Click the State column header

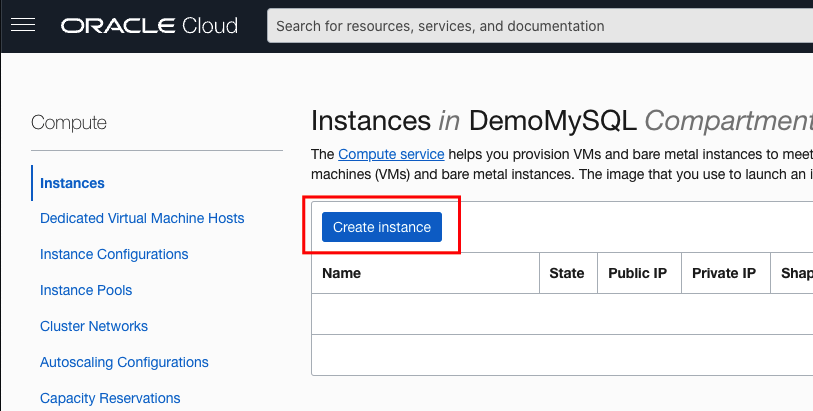click(568, 273)
